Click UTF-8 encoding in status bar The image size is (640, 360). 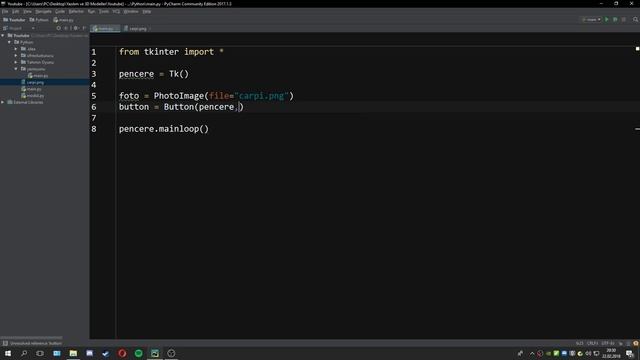pos(608,343)
